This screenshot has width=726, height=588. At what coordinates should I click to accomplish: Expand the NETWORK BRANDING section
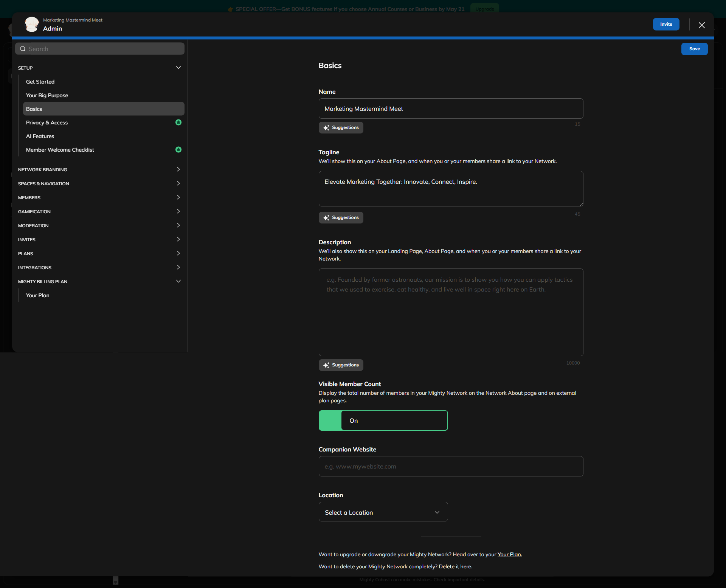178,169
